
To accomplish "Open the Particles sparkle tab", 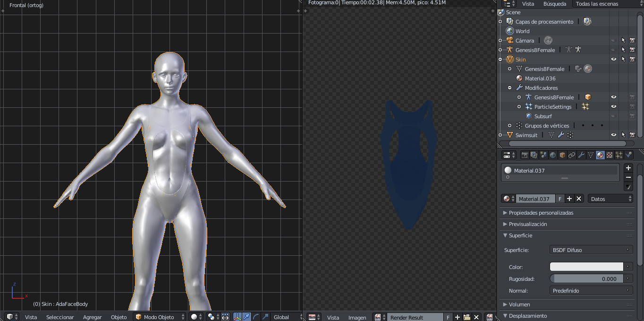I will click(x=619, y=155).
